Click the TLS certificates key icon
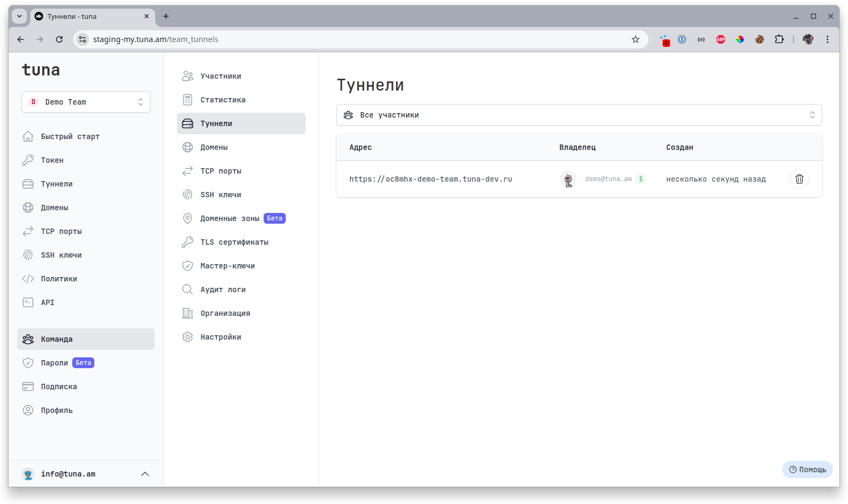Image resolution: width=848 pixels, height=504 pixels. click(x=188, y=242)
